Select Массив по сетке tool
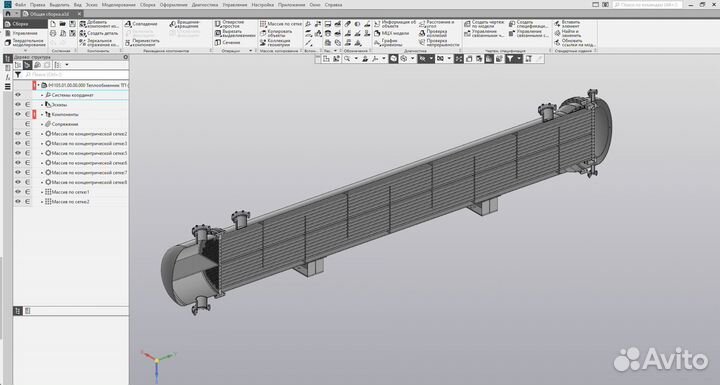 tap(281, 24)
